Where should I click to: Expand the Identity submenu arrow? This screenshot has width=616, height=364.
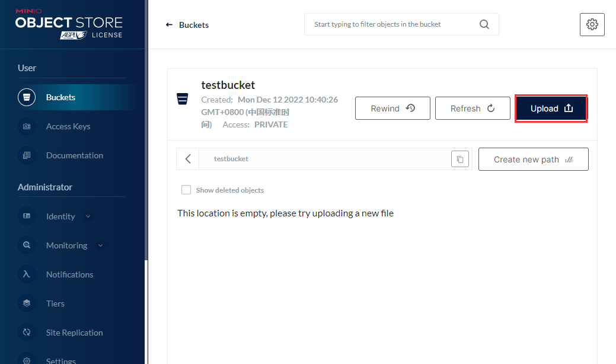point(88,216)
